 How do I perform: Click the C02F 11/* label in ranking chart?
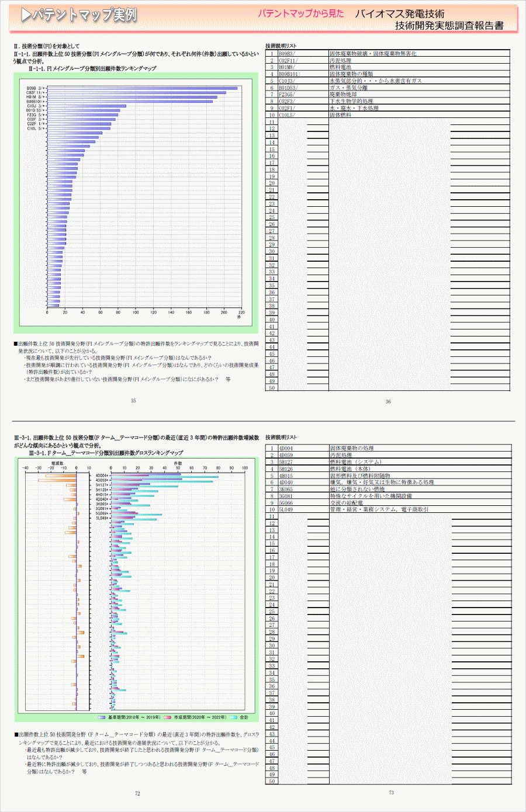click(35, 92)
